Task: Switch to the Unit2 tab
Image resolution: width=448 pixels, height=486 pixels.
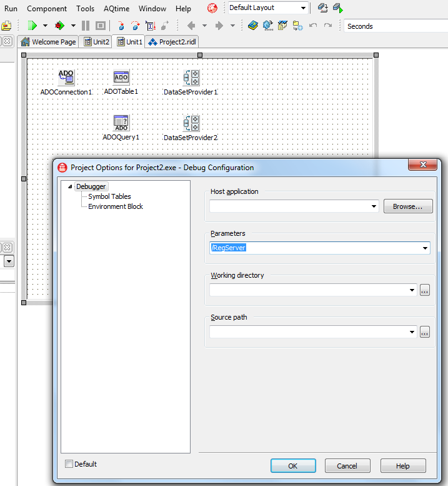Action: pos(97,42)
